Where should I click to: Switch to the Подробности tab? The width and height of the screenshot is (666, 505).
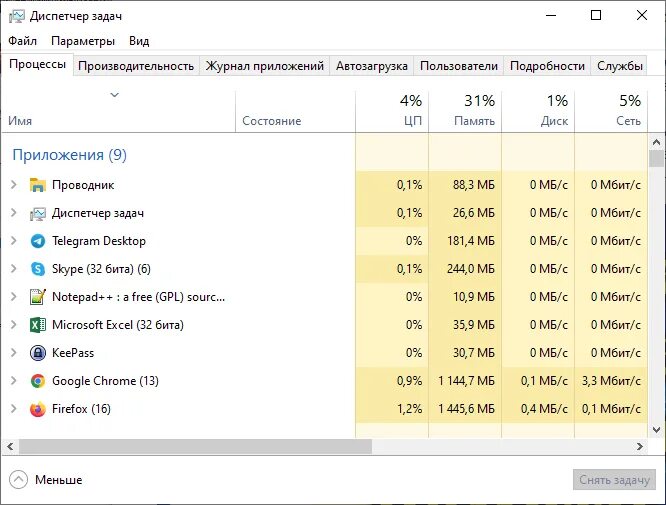click(547, 66)
